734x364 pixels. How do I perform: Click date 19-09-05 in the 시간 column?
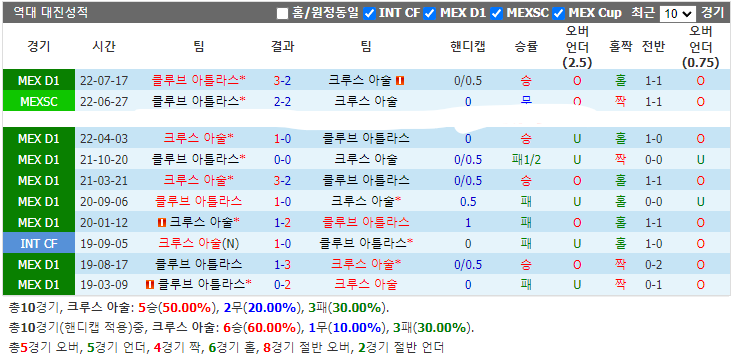point(104,244)
